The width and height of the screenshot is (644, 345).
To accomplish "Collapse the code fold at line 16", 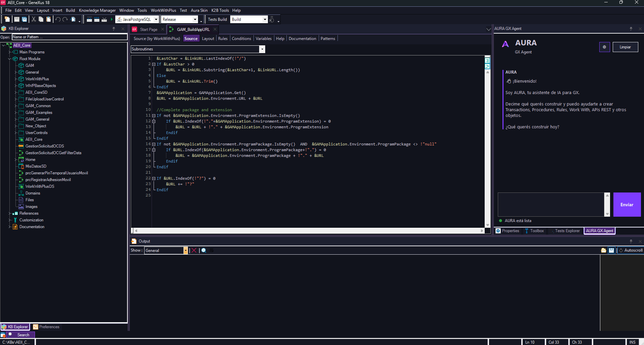I will pyautogui.click(x=154, y=144).
